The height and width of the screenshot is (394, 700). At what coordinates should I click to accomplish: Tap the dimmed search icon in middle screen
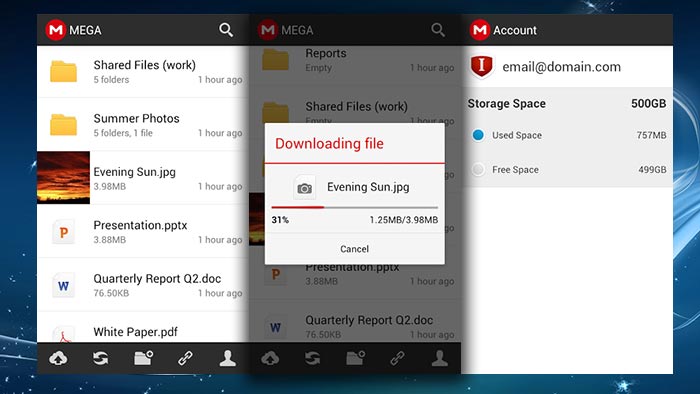point(438,30)
